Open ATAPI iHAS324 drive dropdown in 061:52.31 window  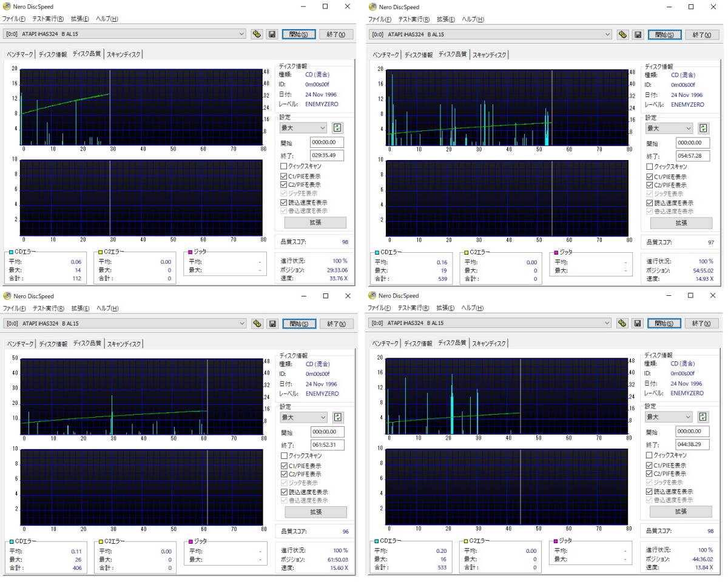coord(124,324)
